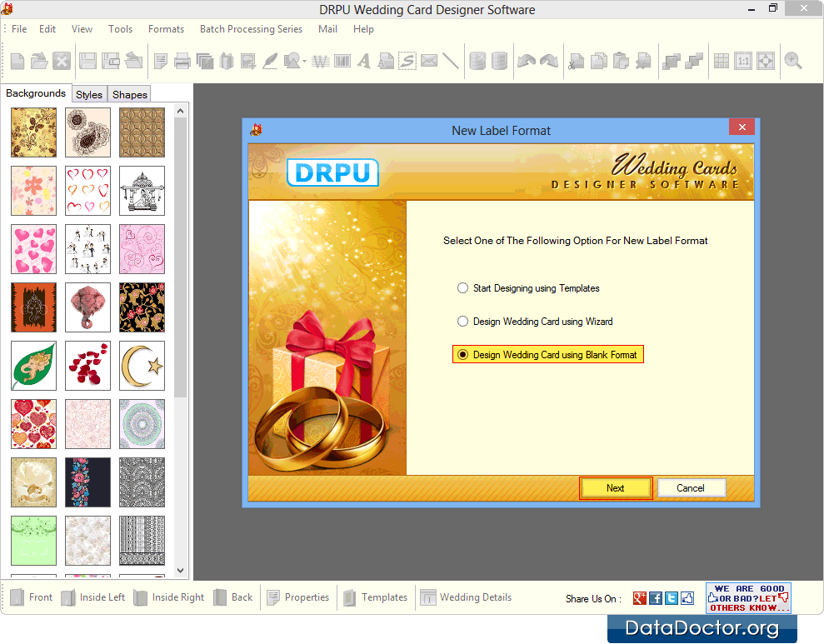Click the WordArt W toolbar icon
The image size is (824, 644).
click(x=321, y=62)
